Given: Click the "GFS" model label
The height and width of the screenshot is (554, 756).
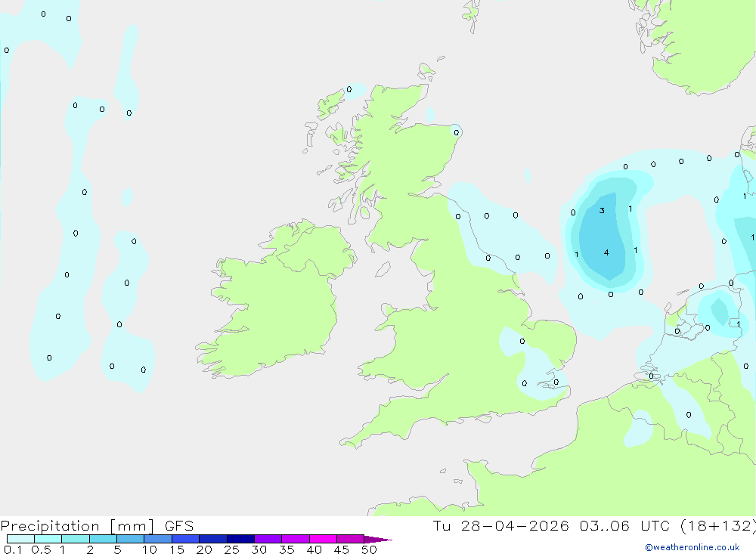Looking at the screenshot, I should [x=179, y=526].
